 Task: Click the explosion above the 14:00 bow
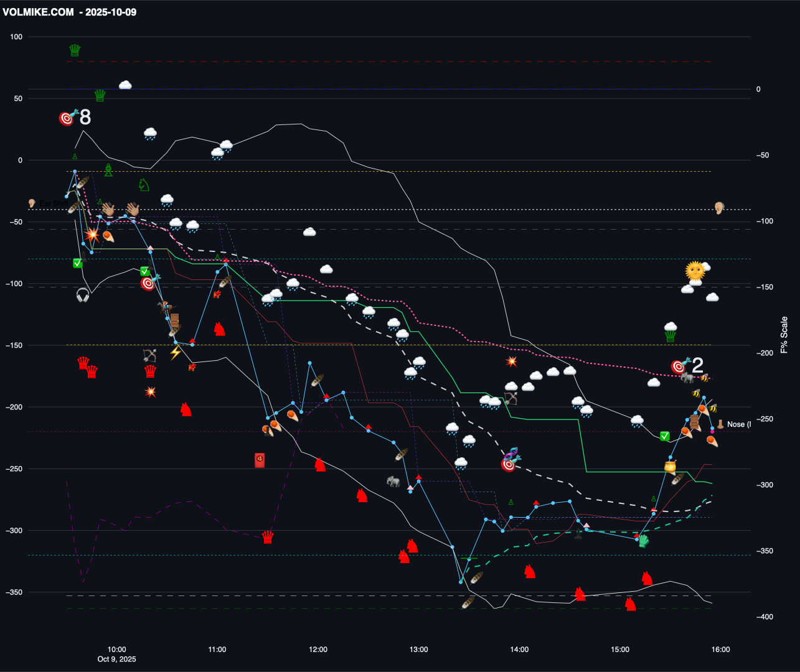pyautogui.click(x=512, y=361)
